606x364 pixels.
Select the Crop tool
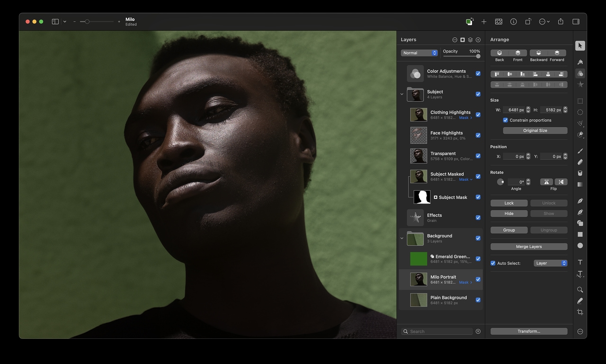pos(580,312)
